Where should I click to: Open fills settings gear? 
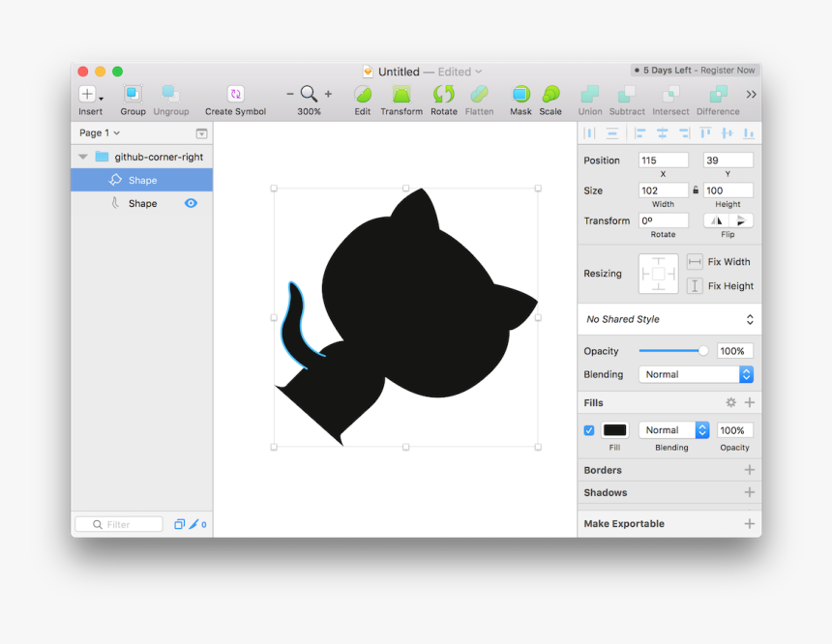point(730,402)
